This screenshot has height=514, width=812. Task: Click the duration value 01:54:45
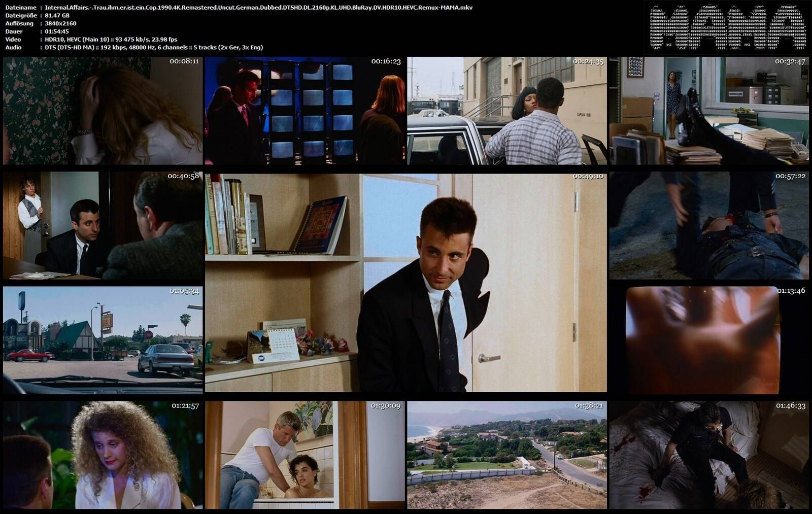(57, 31)
